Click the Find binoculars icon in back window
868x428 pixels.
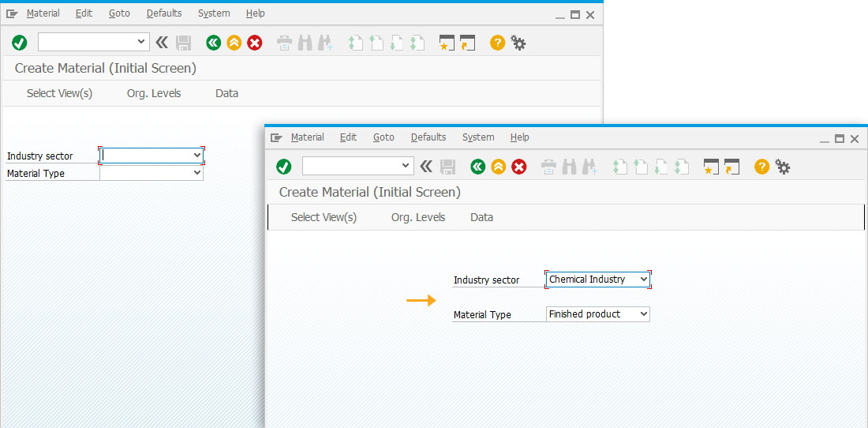305,43
